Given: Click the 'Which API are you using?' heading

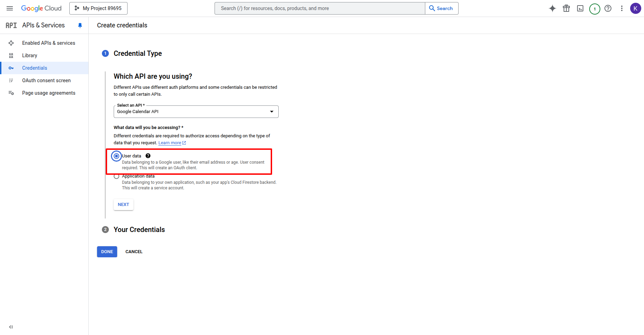Looking at the screenshot, I should click(153, 76).
